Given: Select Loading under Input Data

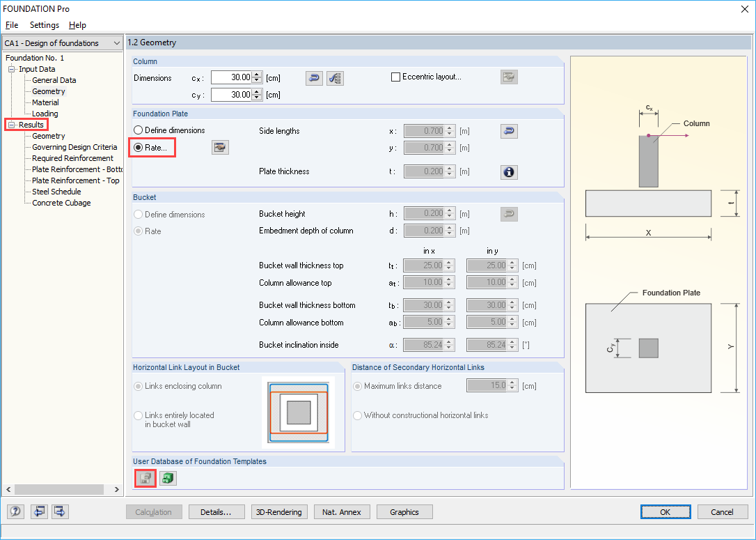Looking at the screenshot, I should click(45, 114).
